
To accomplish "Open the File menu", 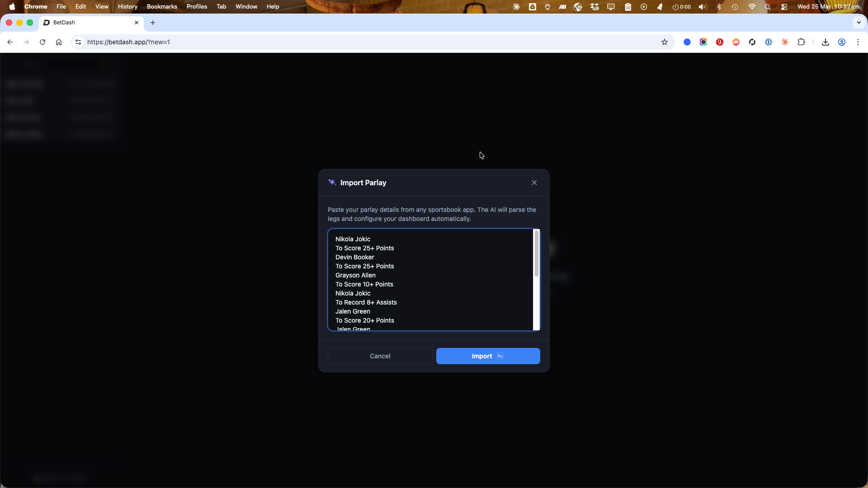I will pos(61,7).
